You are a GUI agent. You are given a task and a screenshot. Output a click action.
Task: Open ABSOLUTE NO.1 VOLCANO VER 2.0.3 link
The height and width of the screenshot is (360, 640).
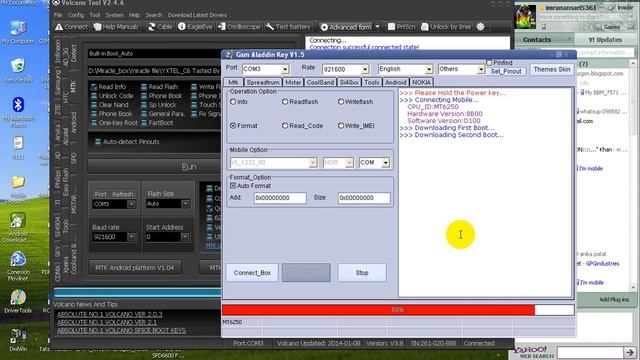pos(109,314)
